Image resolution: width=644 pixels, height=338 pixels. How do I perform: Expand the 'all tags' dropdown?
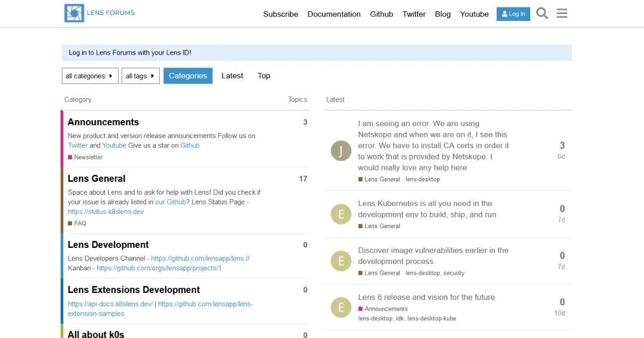click(140, 76)
